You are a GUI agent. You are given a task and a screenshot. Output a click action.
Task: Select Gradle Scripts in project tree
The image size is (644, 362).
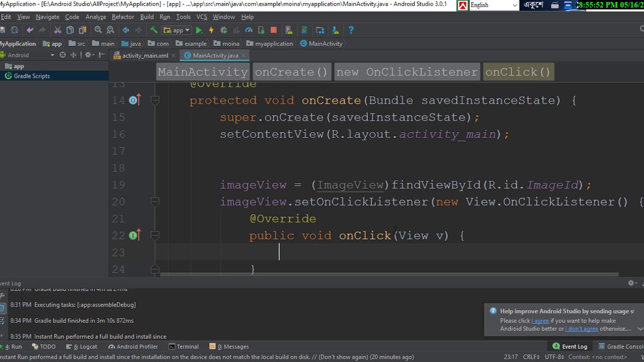point(32,76)
